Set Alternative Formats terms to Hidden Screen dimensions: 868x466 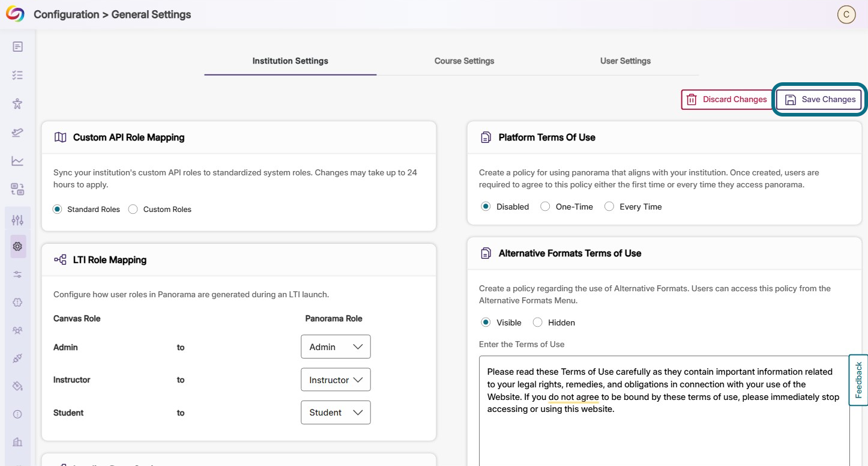tap(538, 322)
